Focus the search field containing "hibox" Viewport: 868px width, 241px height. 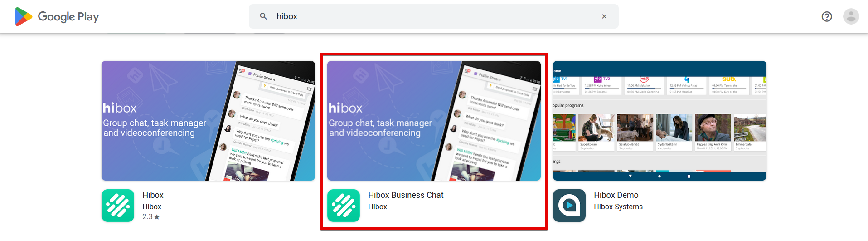[431, 16]
